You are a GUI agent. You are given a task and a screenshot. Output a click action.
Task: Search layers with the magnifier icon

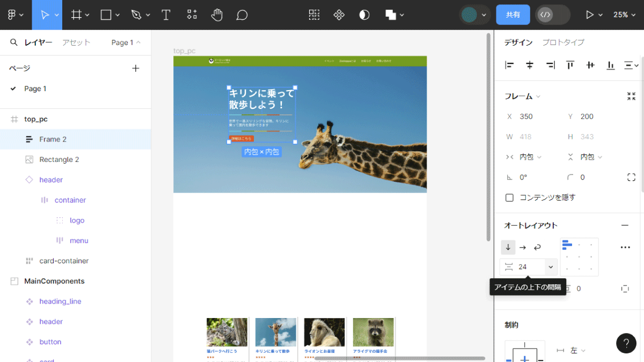pyautogui.click(x=14, y=42)
